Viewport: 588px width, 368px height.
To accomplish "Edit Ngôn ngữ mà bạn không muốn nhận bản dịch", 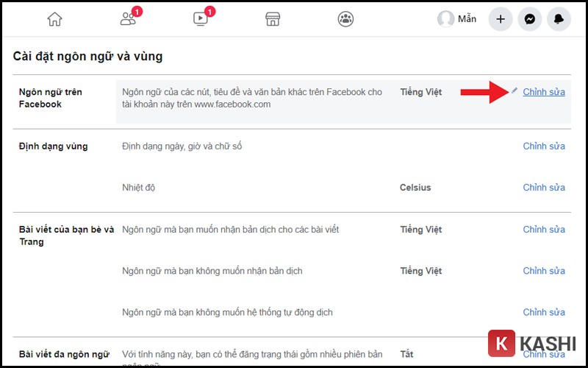I will point(544,271).
